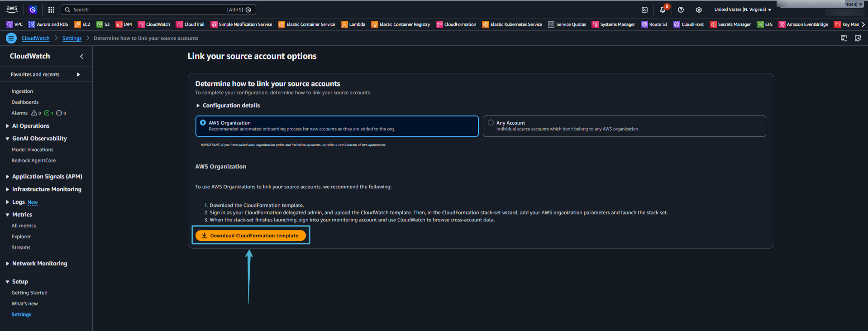This screenshot has width=868, height=331.
Task: Open the help question mark icon
Action: click(x=681, y=10)
